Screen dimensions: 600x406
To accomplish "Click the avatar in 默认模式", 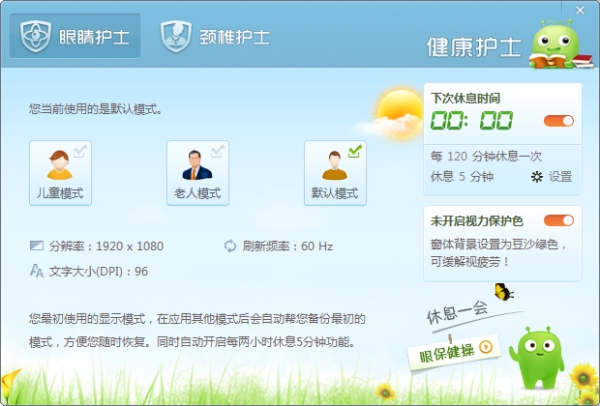I will pyautogui.click(x=335, y=165).
